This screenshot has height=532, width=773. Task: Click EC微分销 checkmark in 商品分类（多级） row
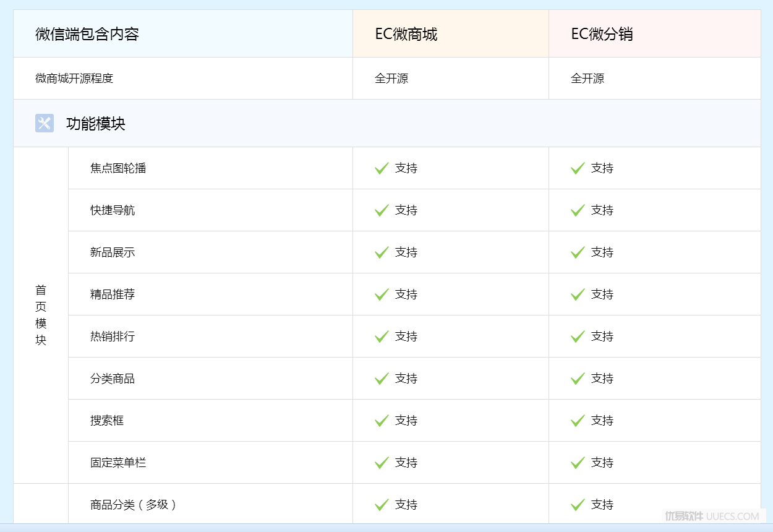[x=578, y=505]
